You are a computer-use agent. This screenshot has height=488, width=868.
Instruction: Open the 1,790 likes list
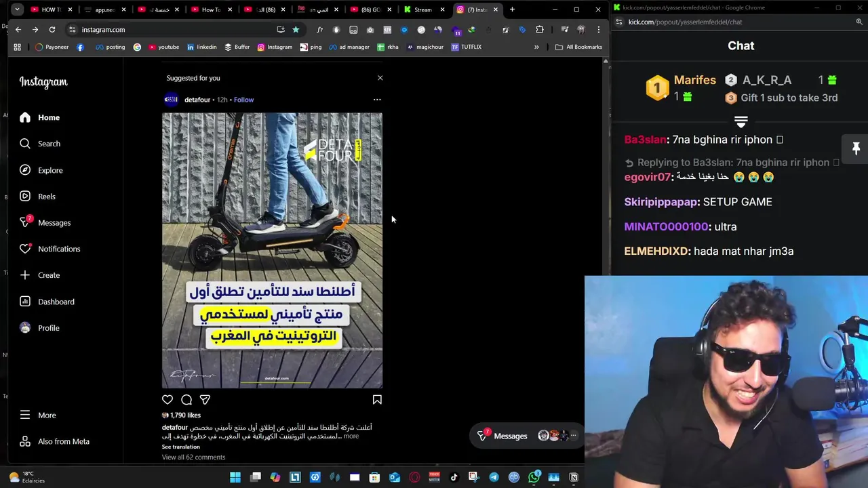click(185, 415)
